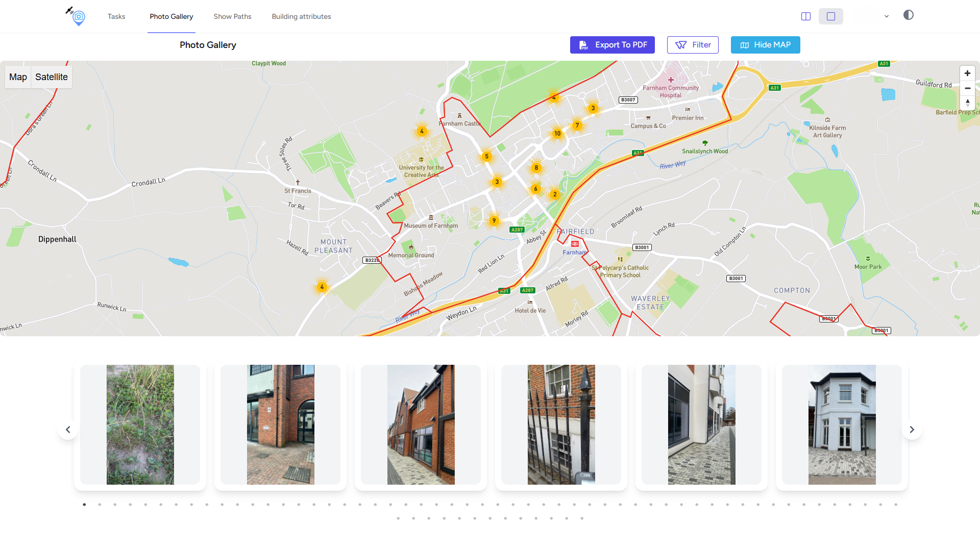Screen dimensions: 980x551
Task: Select the Map view type
Action: [18, 77]
